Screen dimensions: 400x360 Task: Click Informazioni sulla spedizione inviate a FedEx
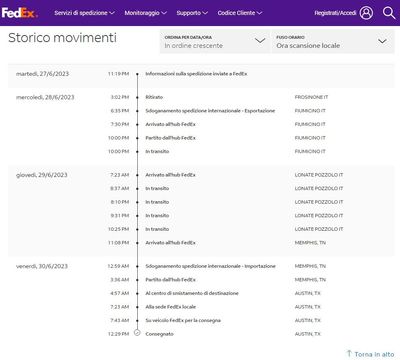(x=196, y=74)
